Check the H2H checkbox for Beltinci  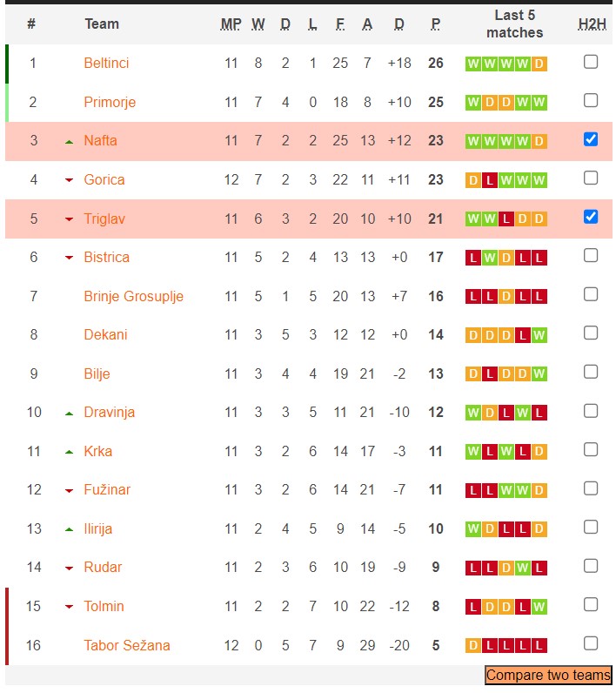(x=591, y=62)
